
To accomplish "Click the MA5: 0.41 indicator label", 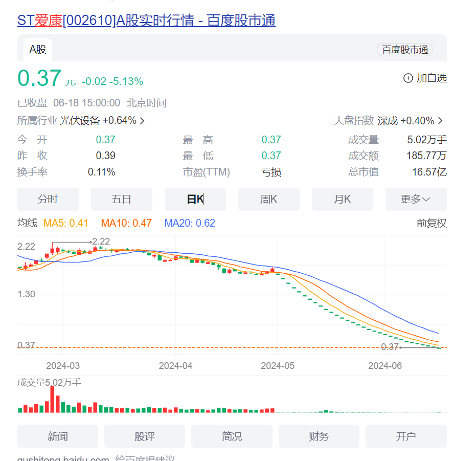I will coord(65,223).
